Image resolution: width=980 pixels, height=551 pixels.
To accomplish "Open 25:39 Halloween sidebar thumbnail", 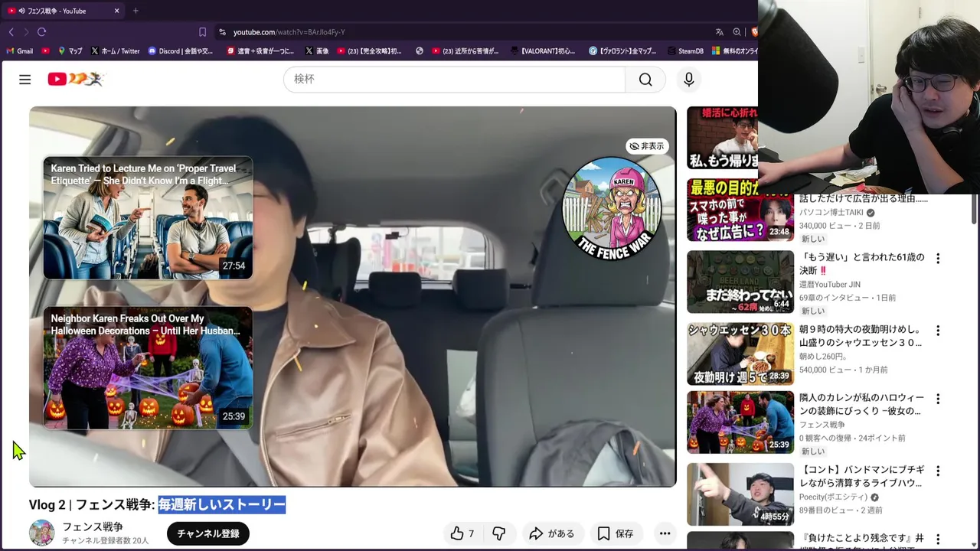I will click(x=740, y=422).
